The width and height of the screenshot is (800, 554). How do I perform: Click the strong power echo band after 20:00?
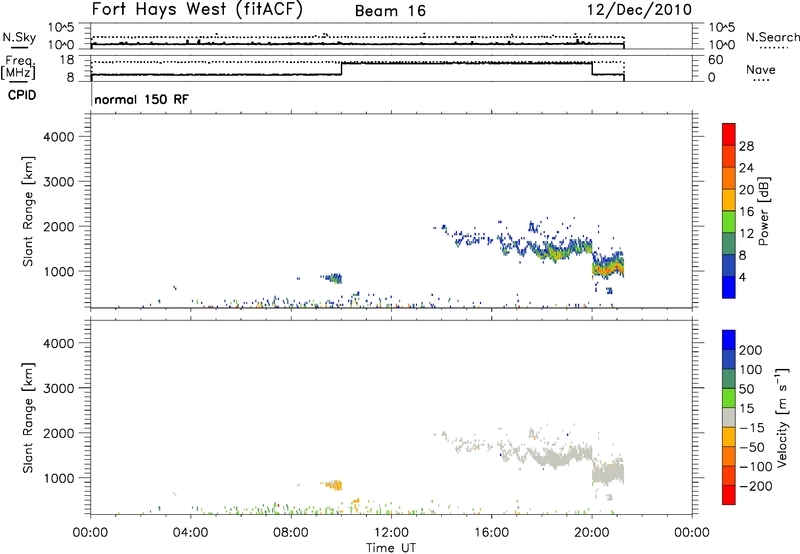[608, 267]
